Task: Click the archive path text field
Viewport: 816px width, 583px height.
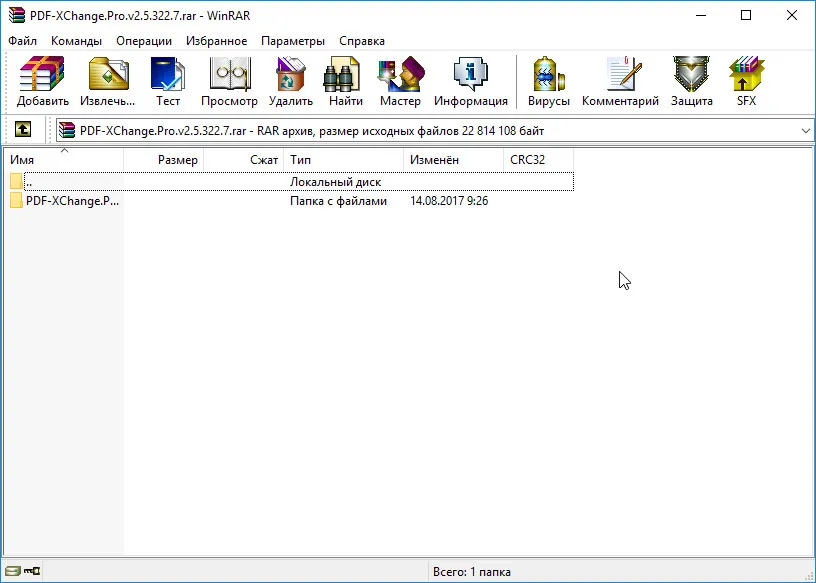Action: tap(435, 131)
